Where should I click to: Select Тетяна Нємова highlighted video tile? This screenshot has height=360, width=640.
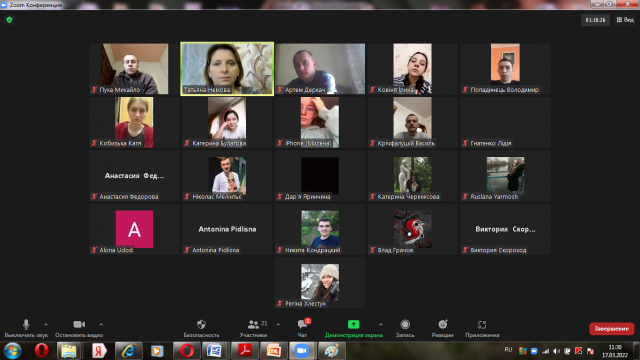pyautogui.click(x=227, y=69)
